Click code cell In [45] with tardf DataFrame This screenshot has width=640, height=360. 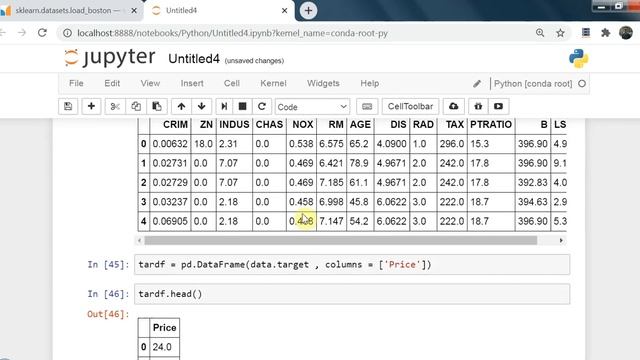click(x=352, y=264)
